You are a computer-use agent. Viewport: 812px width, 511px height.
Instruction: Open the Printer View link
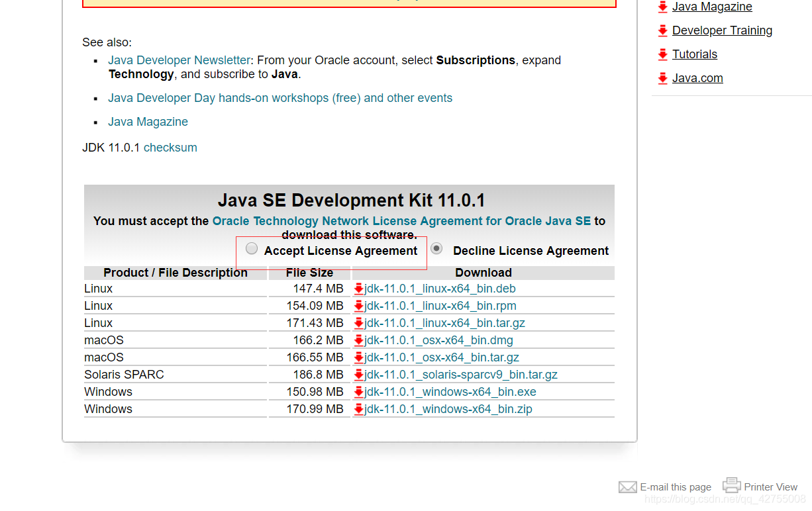770,487
